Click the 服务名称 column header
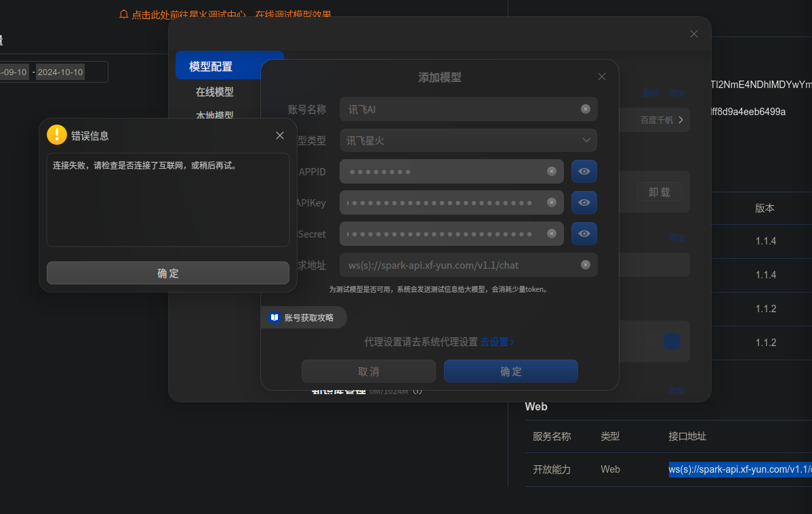This screenshot has width=812, height=514. tap(552, 436)
